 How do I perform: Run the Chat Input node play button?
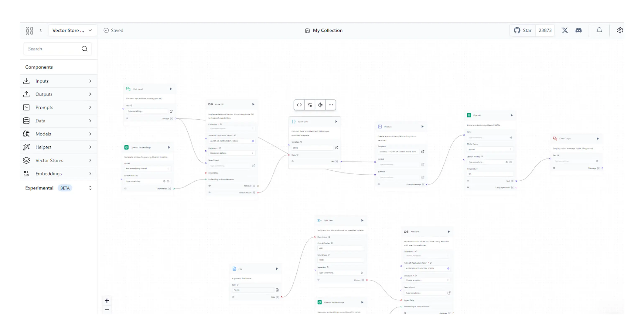pyautogui.click(x=171, y=89)
